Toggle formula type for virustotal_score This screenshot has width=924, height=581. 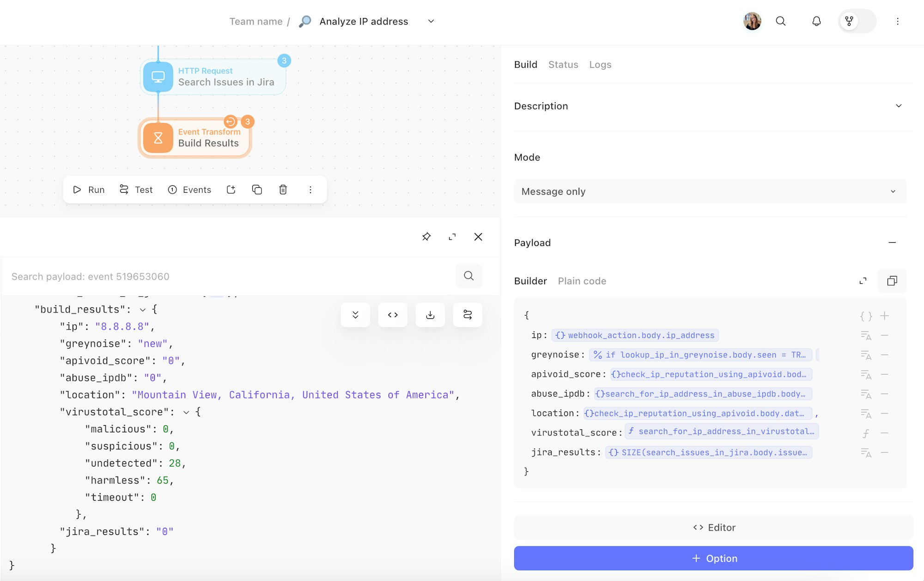(866, 433)
